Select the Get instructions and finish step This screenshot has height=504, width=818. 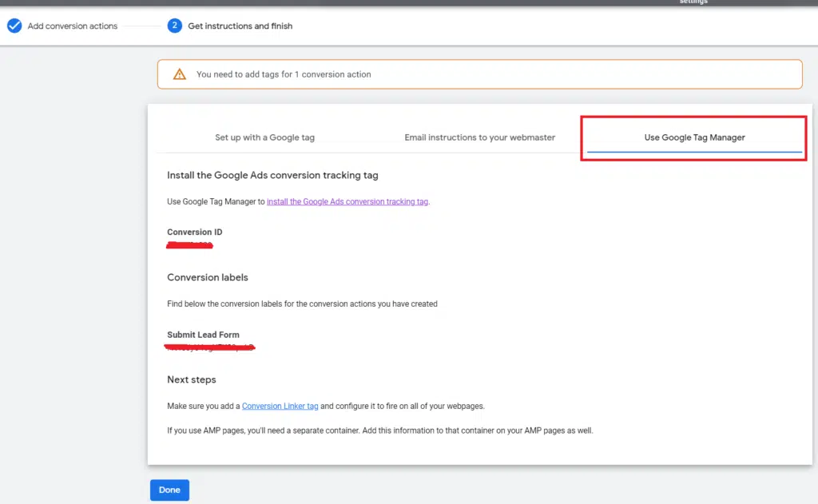pyautogui.click(x=240, y=26)
